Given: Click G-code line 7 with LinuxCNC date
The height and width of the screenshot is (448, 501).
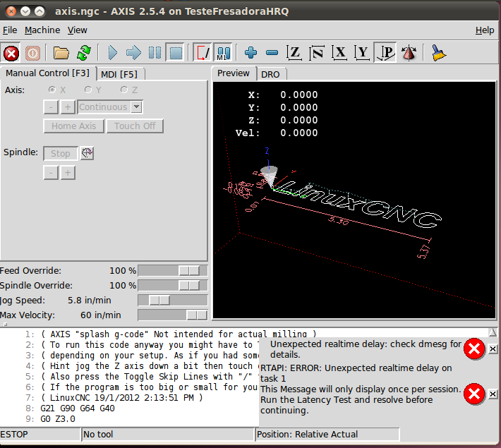Looking at the screenshot, I should [x=122, y=398].
